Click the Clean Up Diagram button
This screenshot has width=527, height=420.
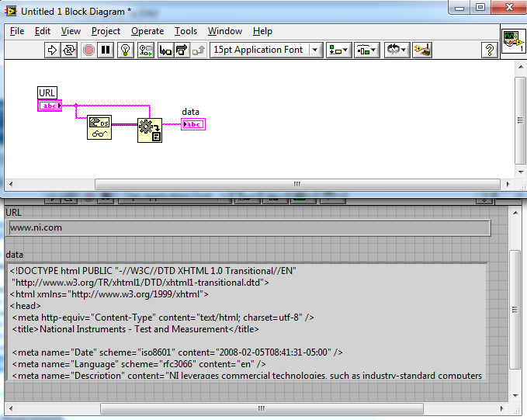tap(422, 50)
